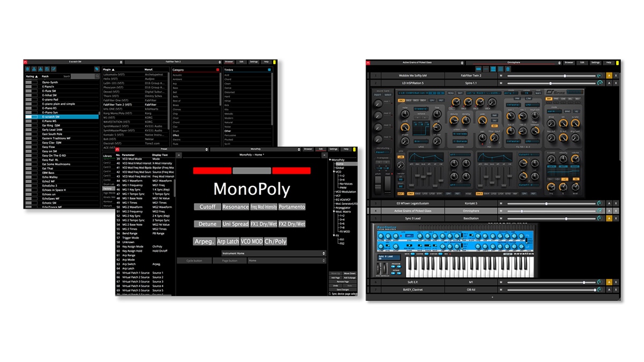Mute the FabFilter Twin 2 slot
Screen dimensions: 644x362
coord(501,76)
